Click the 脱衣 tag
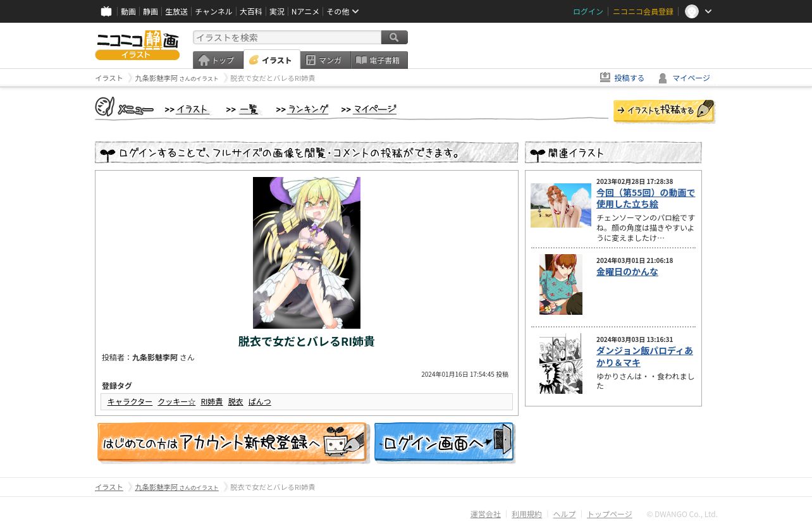Image resolution: width=812 pixels, height=531 pixels. pyautogui.click(x=235, y=401)
